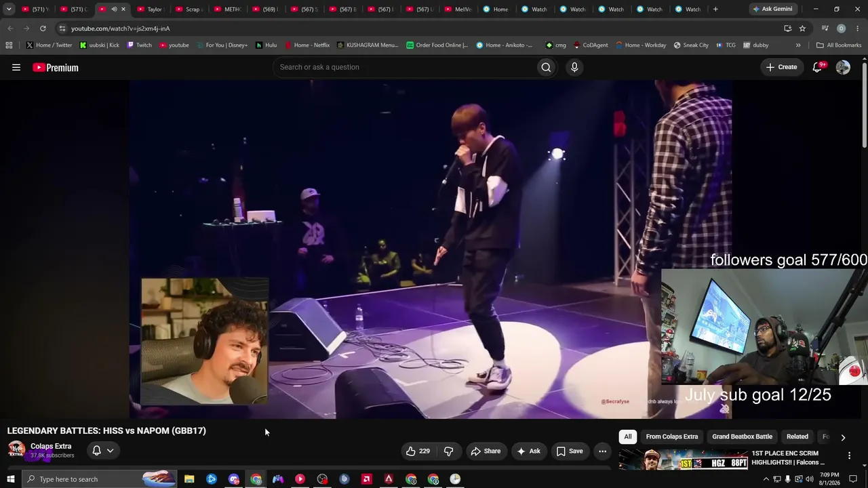Open the Hulu bookmark
This screenshot has height=488, width=868.
[x=266, y=45]
